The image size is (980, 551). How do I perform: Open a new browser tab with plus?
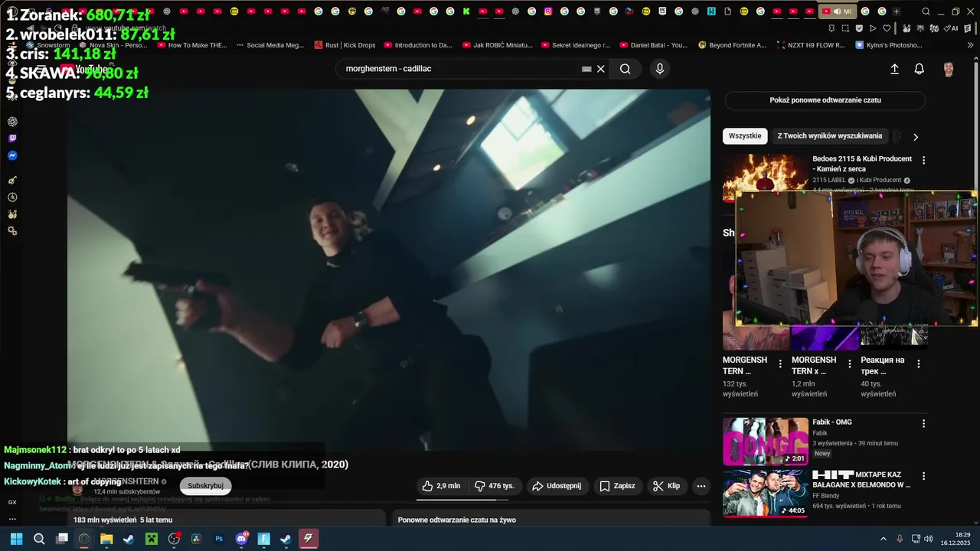(897, 11)
